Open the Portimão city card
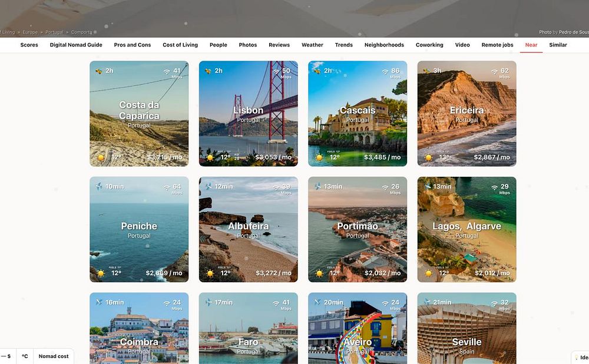589x364 pixels. coord(358,230)
